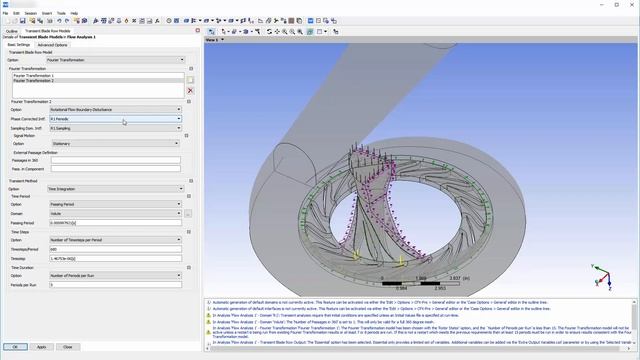Click the zoom in icon in viewer toolbar
This screenshot has width=640, height=360.
[x=284, y=31]
